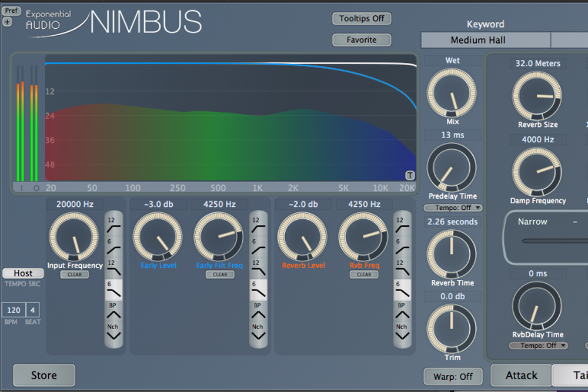Image resolution: width=588 pixels, height=392 pixels.
Task: Click the Trim knob
Action: [x=452, y=329]
